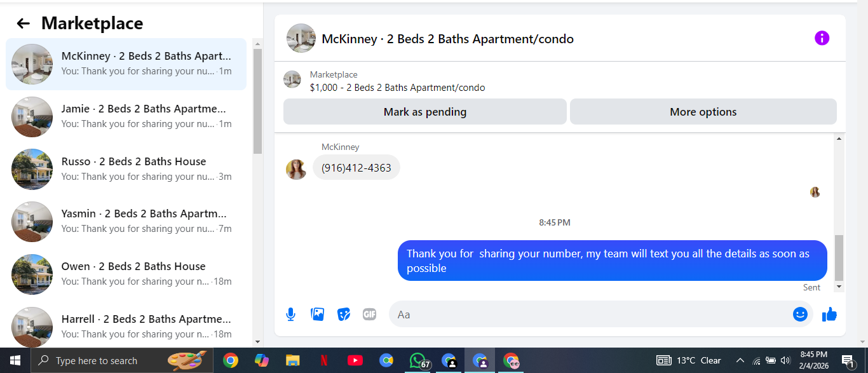Open More options for listing

(703, 112)
